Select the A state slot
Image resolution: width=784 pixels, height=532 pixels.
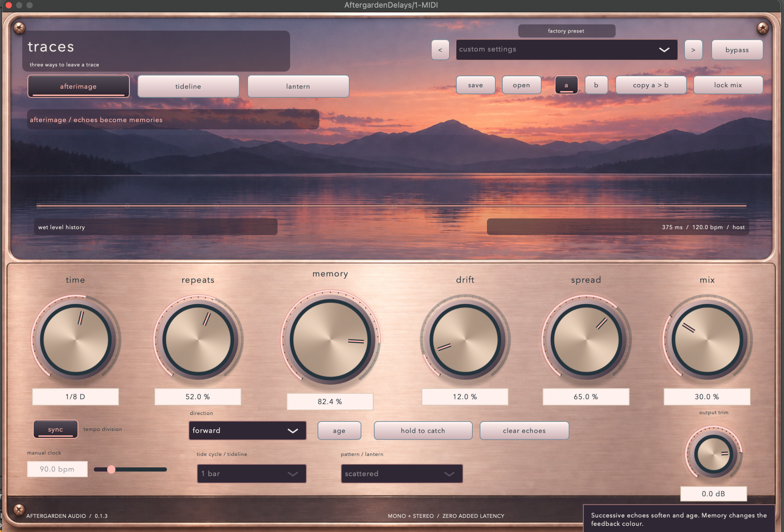(x=566, y=85)
